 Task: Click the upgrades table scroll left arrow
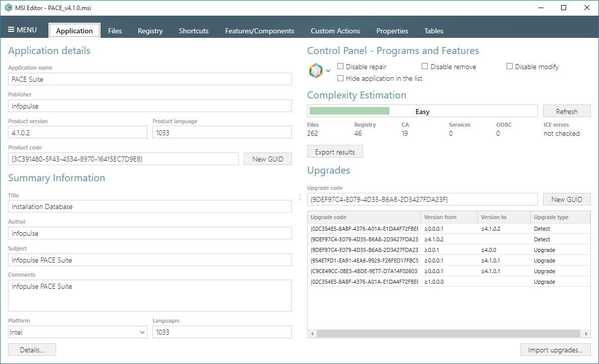[312, 333]
